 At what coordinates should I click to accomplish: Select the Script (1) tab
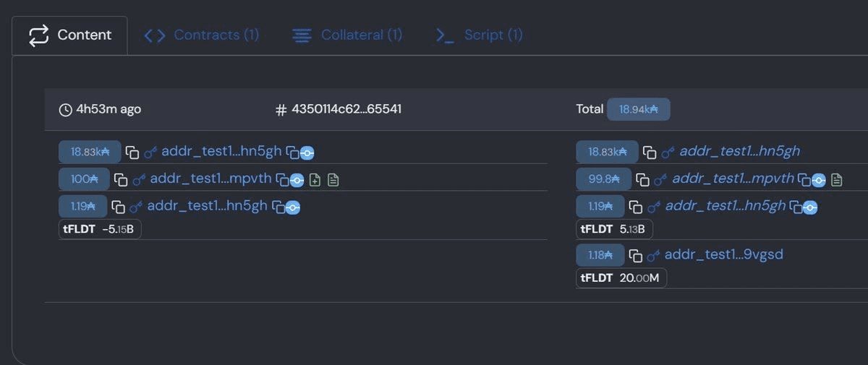[x=479, y=35]
